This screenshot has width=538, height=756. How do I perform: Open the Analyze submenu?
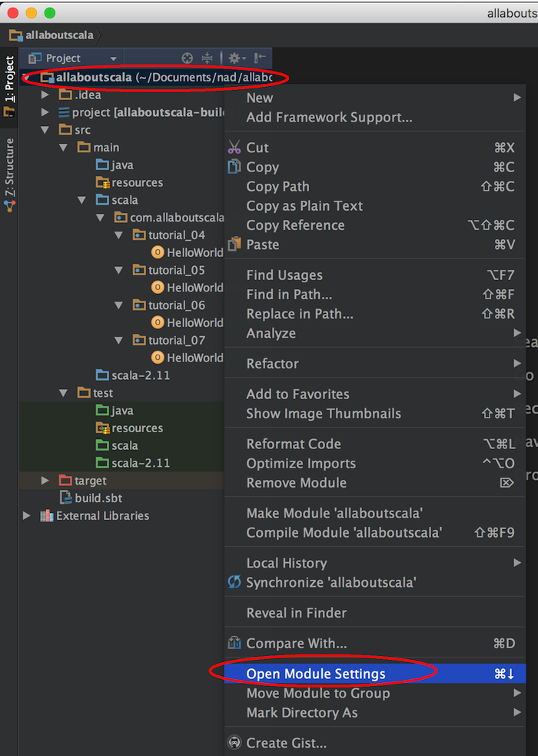pos(375,333)
